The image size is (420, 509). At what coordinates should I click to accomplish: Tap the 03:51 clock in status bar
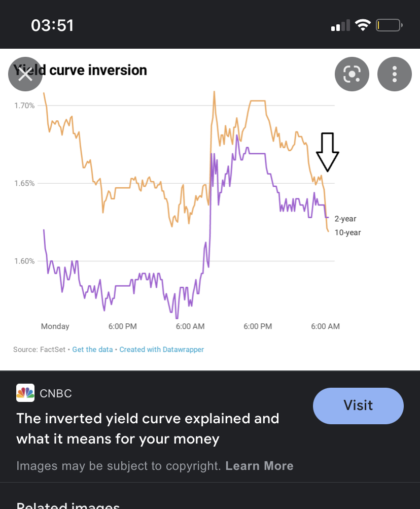[x=52, y=25]
